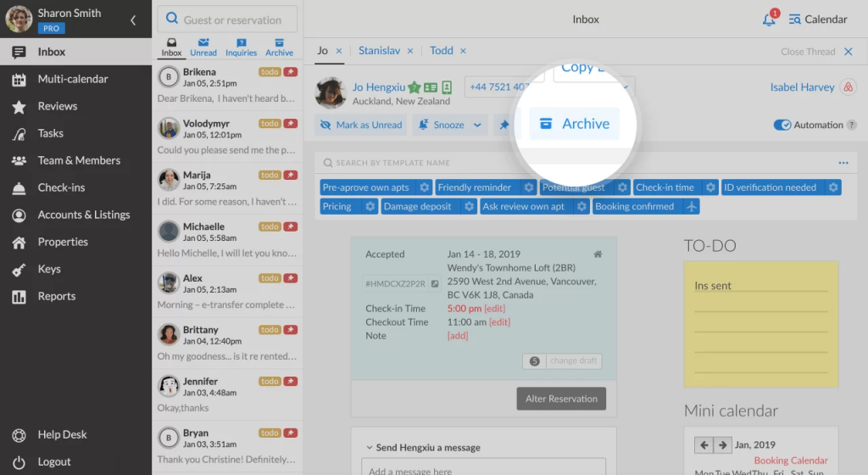Click the Accounts & Listings person icon
Viewport: 868px width, 475px height.
(x=19, y=215)
